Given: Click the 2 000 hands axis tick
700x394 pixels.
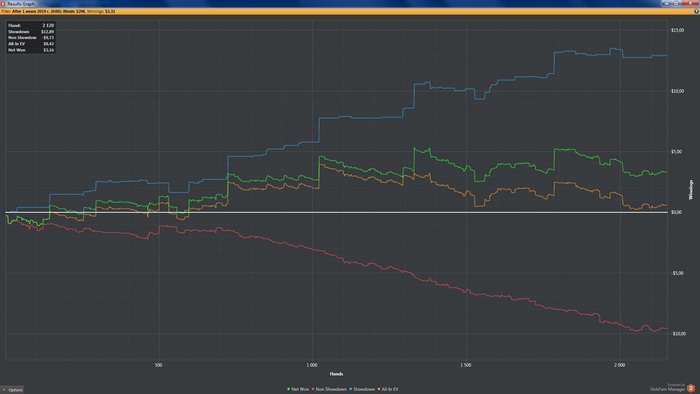Looking at the screenshot, I should tap(619, 365).
